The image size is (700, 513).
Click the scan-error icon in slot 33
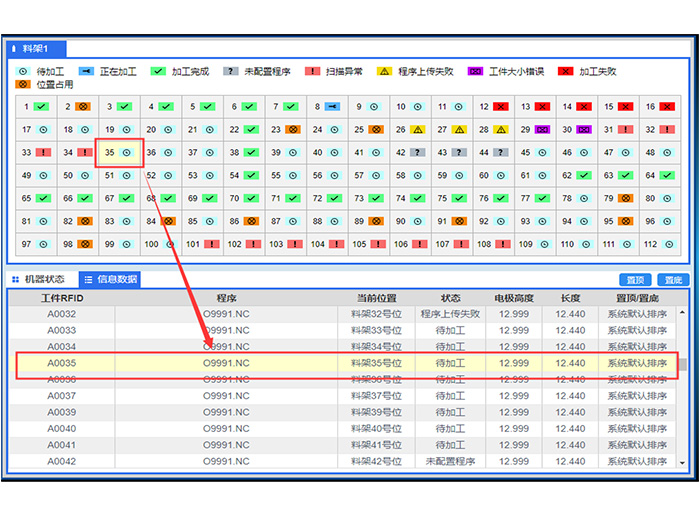click(42, 153)
